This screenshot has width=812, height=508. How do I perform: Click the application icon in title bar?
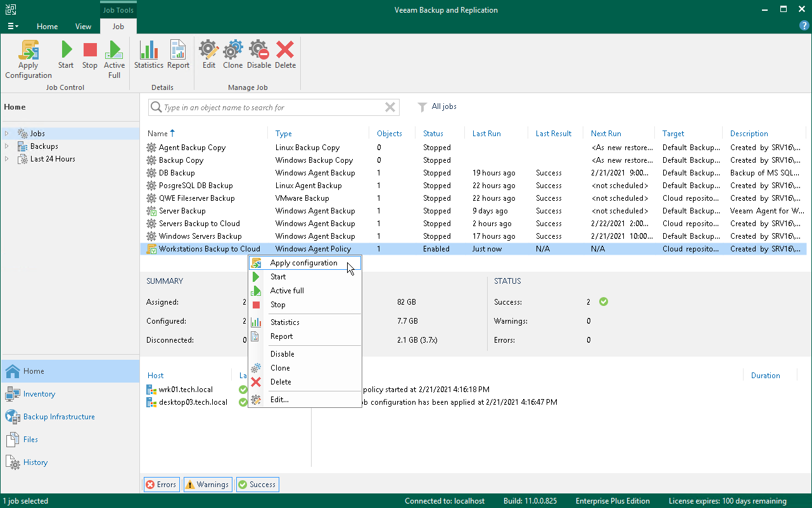[11, 10]
